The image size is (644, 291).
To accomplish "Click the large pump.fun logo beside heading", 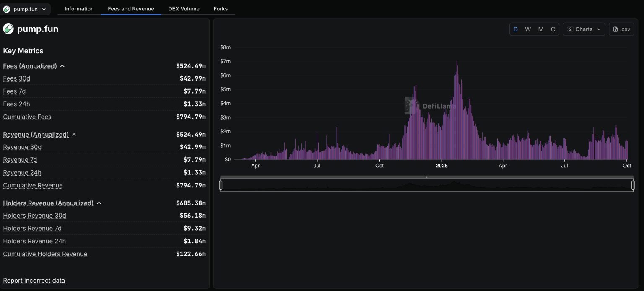I will (x=8, y=29).
